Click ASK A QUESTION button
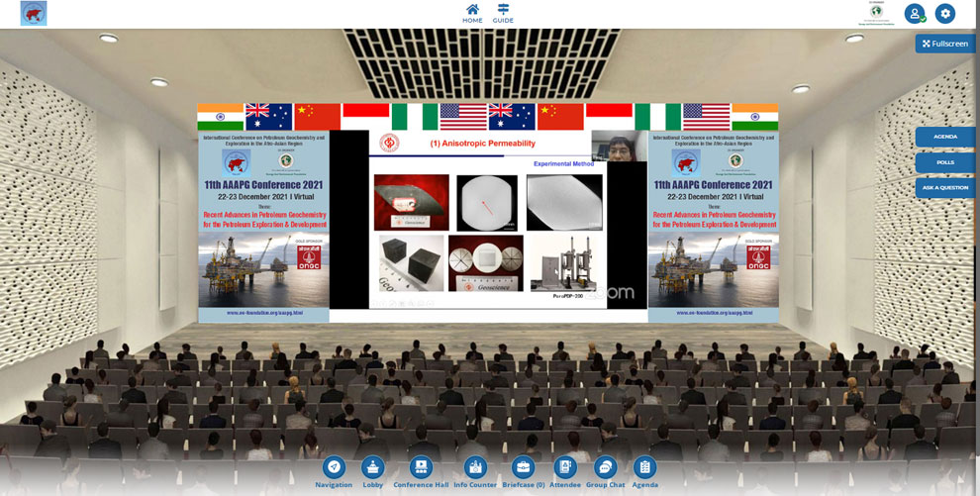The height and width of the screenshot is (496, 980). (x=945, y=187)
